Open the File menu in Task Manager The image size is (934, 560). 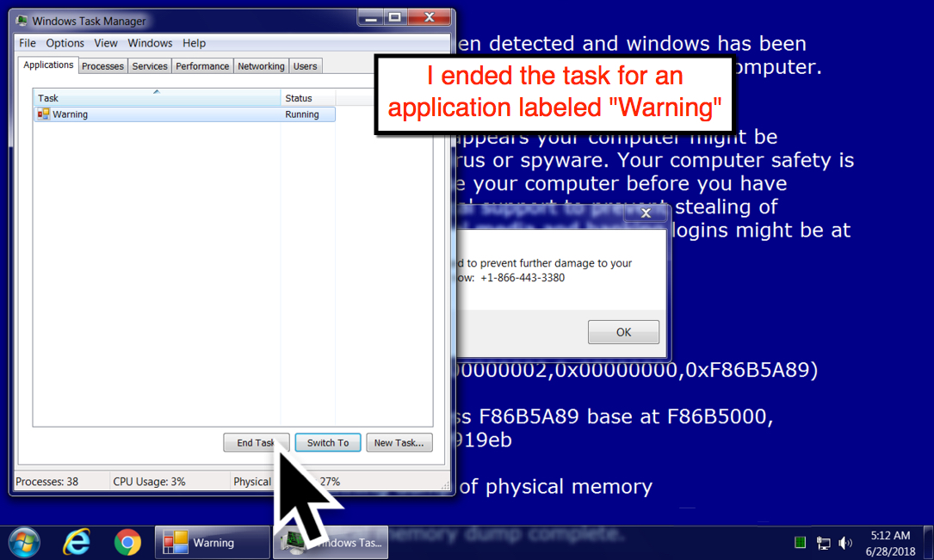click(28, 43)
